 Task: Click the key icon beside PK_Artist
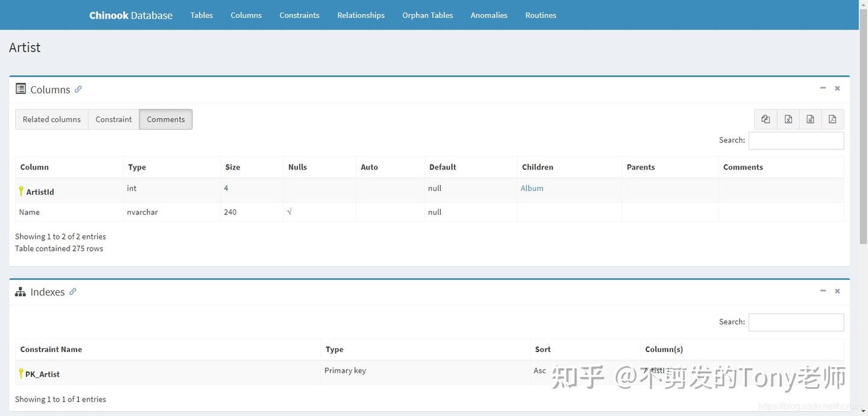[20, 374]
